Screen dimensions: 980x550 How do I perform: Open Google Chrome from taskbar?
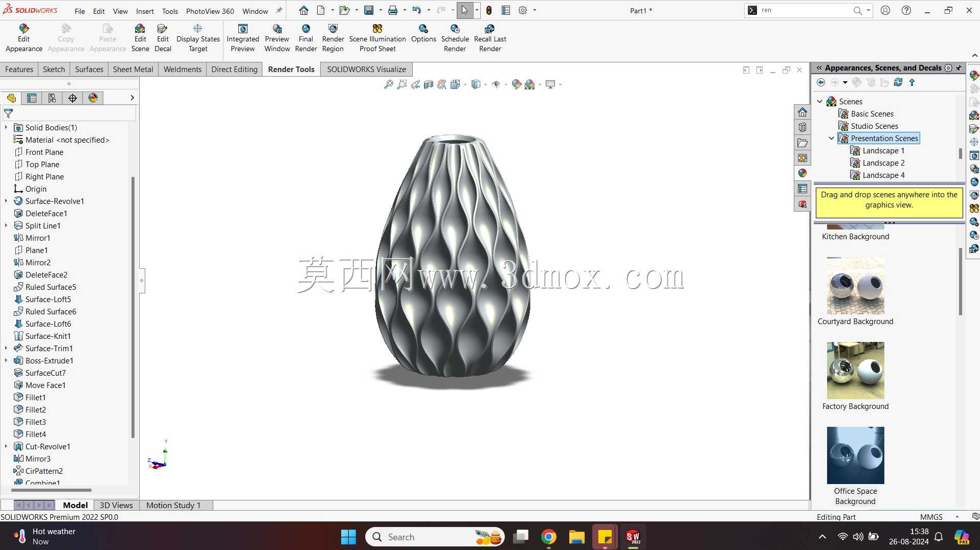pyautogui.click(x=548, y=537)
